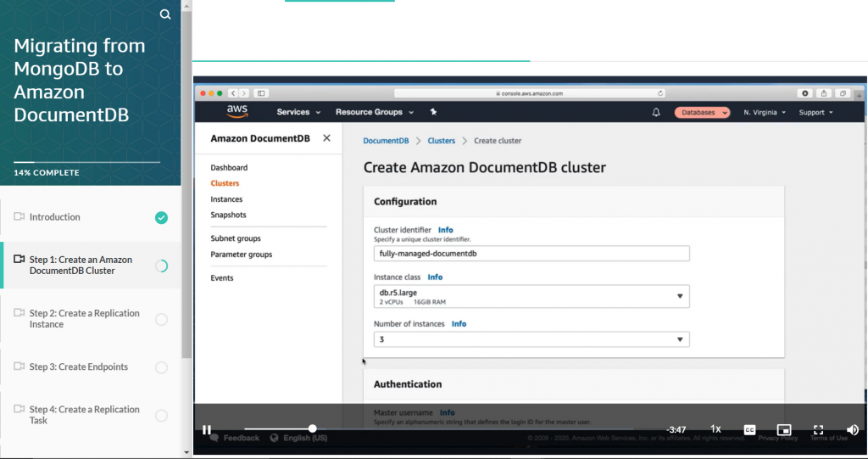The width and height of the screenshot is (868, 459).
Task: Change the 1x playback speed
Action: pos(715,429)
